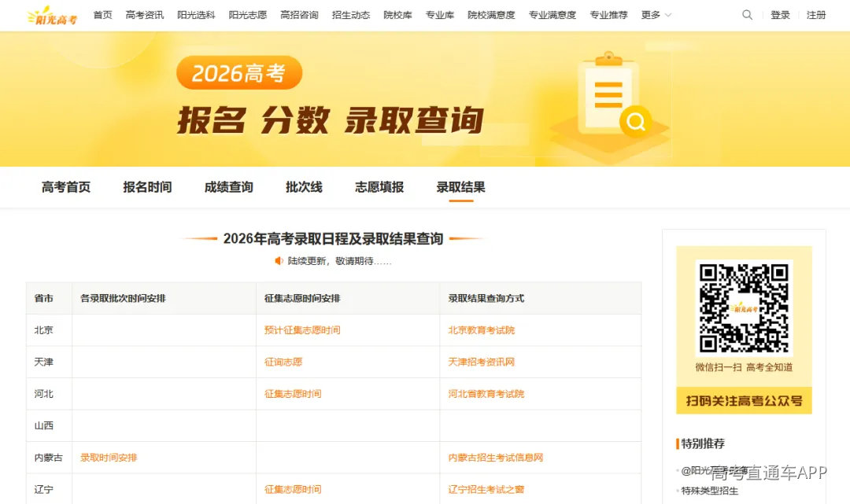
Task: Select the 录取结果 tab
Action: [460, 187]
